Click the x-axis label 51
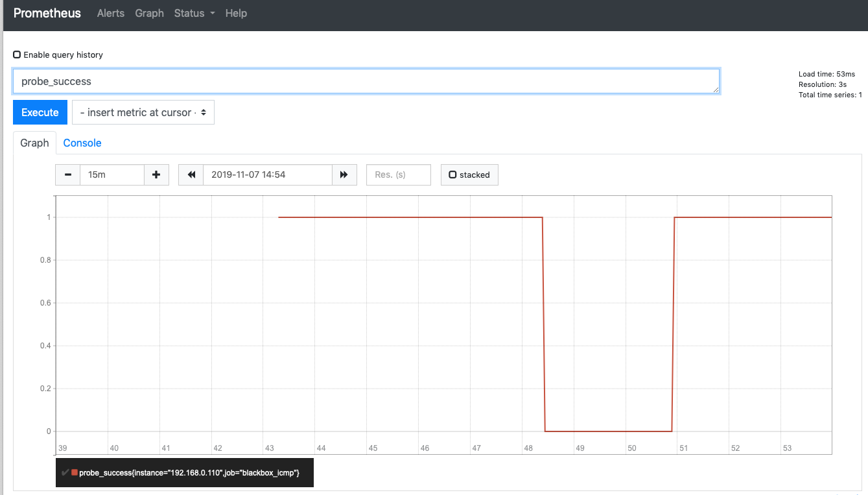868x495 pixels. click(x=684, y=448)
